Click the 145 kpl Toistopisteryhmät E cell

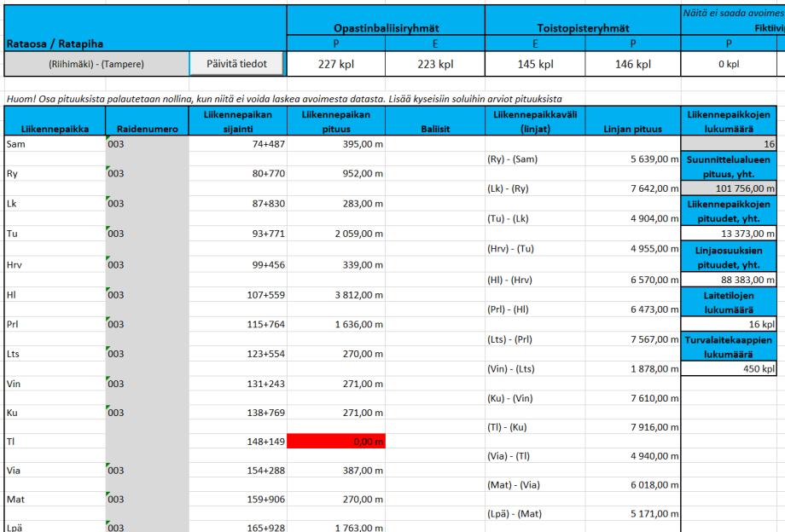coord(535,64)
